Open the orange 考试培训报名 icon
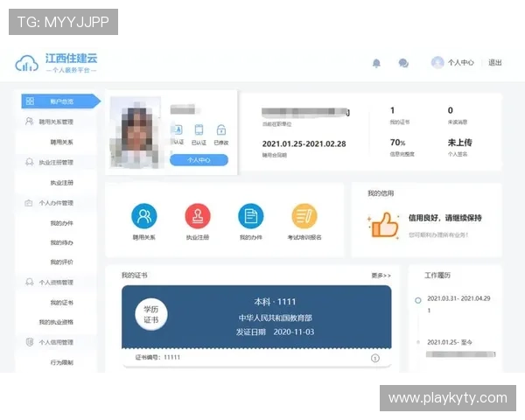 coord(304,216)
